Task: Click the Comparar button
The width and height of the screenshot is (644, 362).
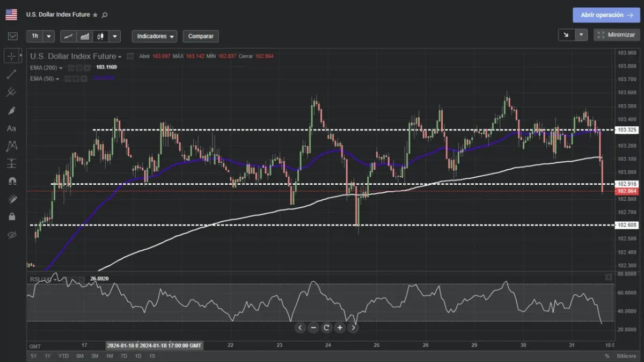Action: click(201, 37)
